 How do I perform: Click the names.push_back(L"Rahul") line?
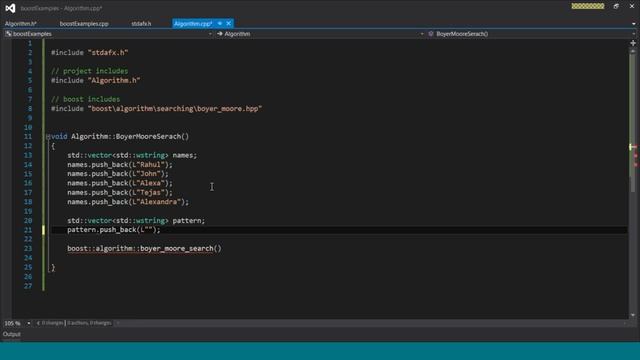(120, 164)
